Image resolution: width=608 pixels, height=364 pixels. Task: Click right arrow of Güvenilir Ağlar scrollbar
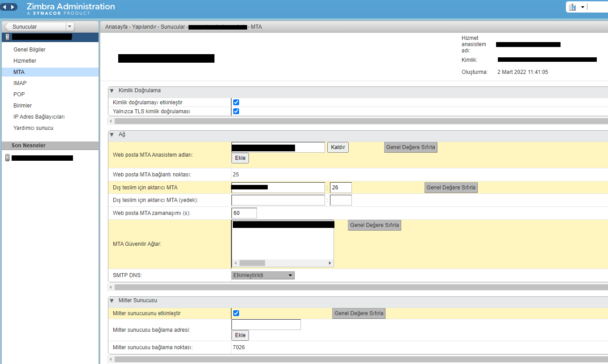(330, 263)
